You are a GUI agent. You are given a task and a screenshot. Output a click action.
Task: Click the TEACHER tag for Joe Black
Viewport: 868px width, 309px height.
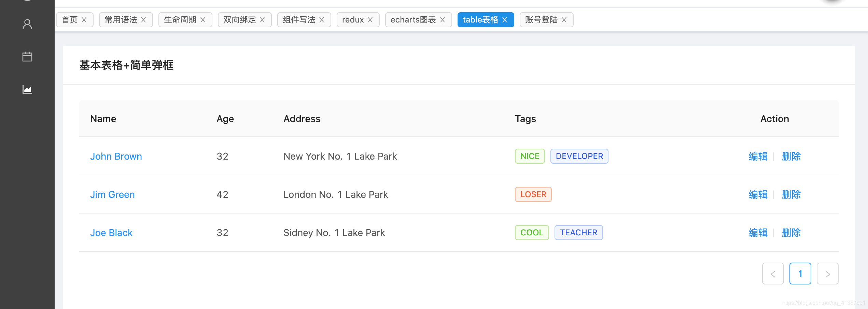[578, 233]
